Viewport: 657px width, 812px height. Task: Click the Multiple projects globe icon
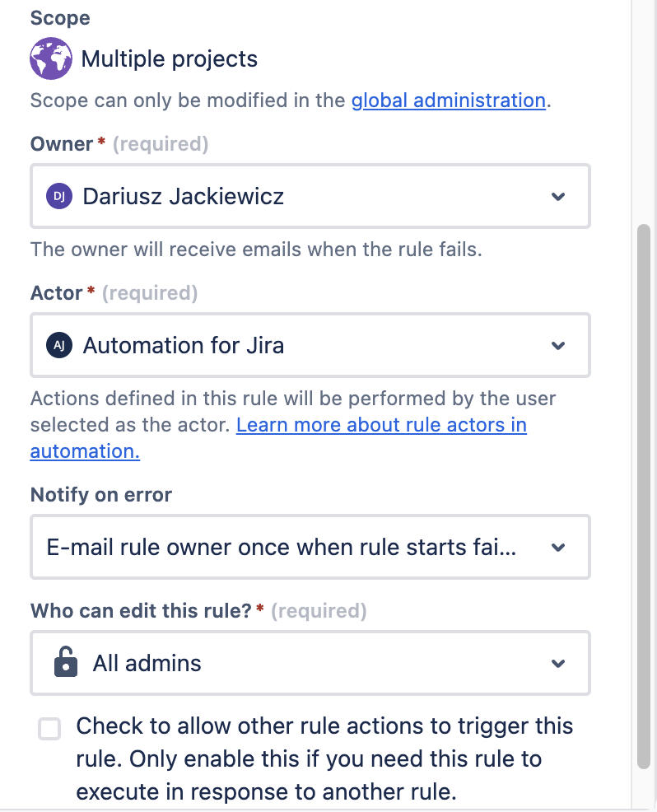coord(51,58)
